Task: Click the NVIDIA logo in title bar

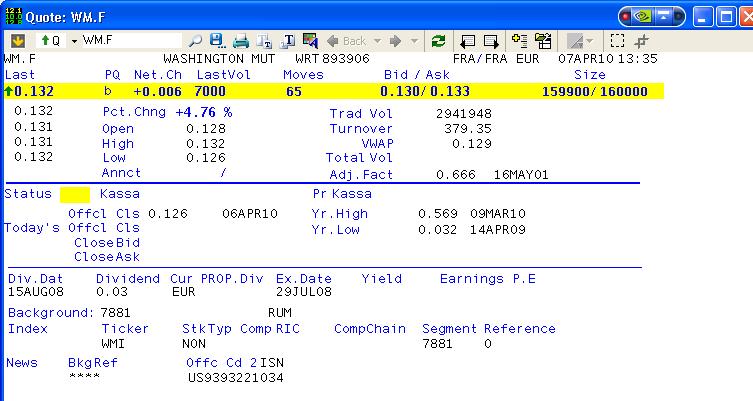Action: pos(642,17)
